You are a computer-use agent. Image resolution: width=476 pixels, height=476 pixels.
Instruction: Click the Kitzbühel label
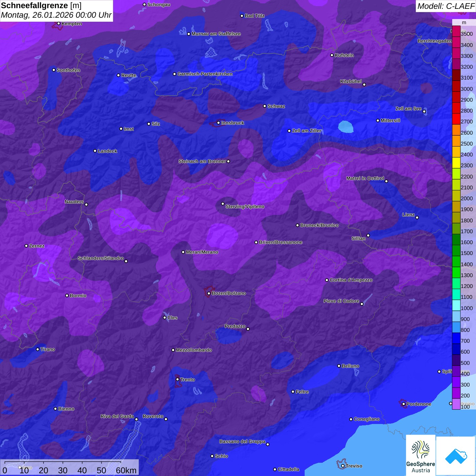click(x=351, y=81)
